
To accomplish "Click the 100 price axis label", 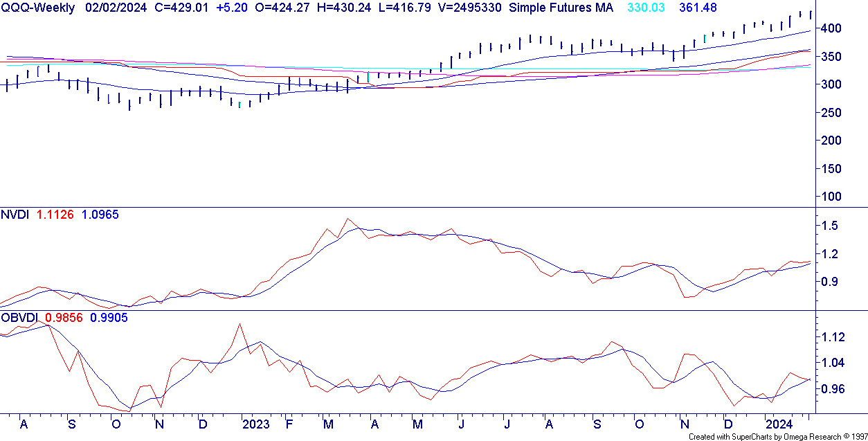I will (833, 197).
